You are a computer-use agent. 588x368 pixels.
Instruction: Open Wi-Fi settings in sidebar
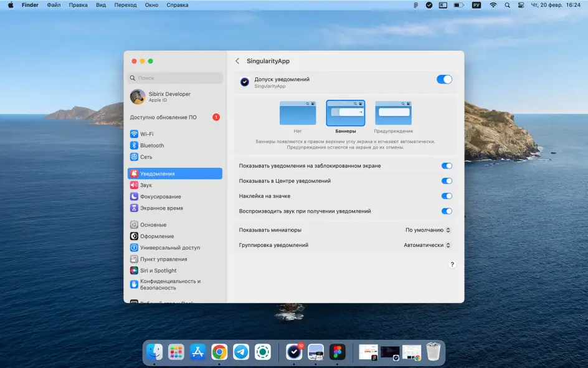tap(146, 134)
